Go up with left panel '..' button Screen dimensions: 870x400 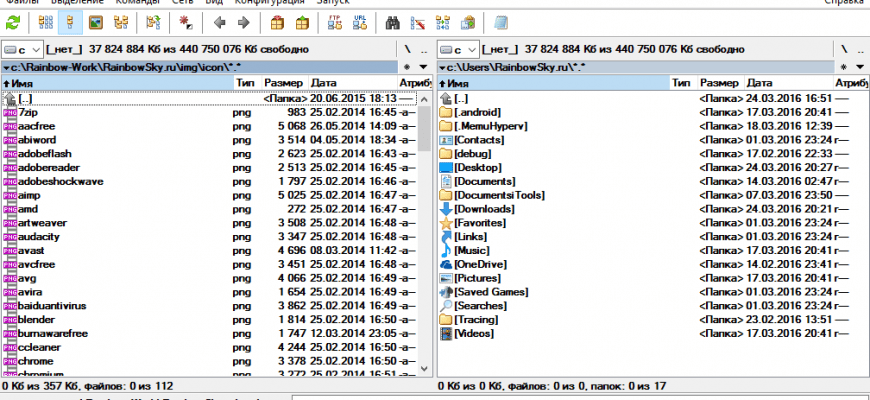(x=423, y=50)
